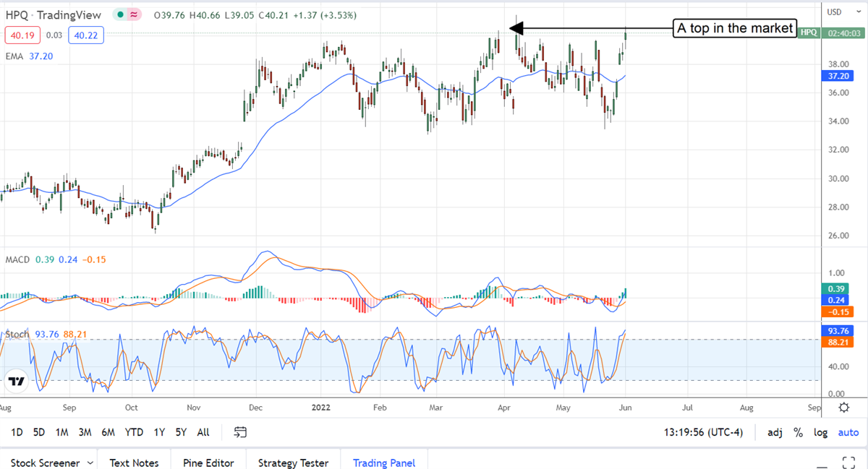Open the Strategy Tester tab
Image resolution: width=868 pixels, height=469 pixels.
(293, 462)
